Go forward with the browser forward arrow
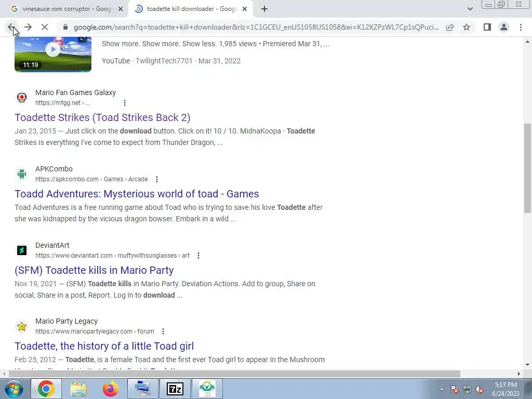The height and width of the screenshot is (399, 532). [28, 27]
